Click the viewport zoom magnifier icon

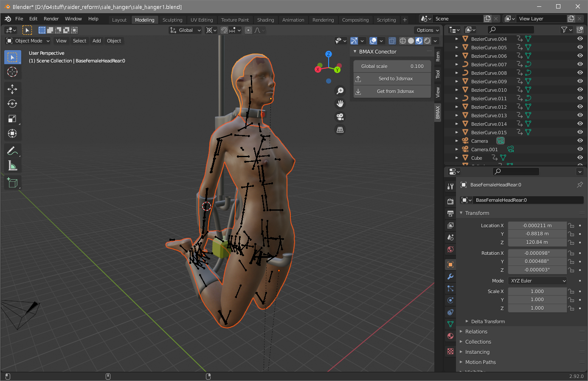[x=340, y=91]
